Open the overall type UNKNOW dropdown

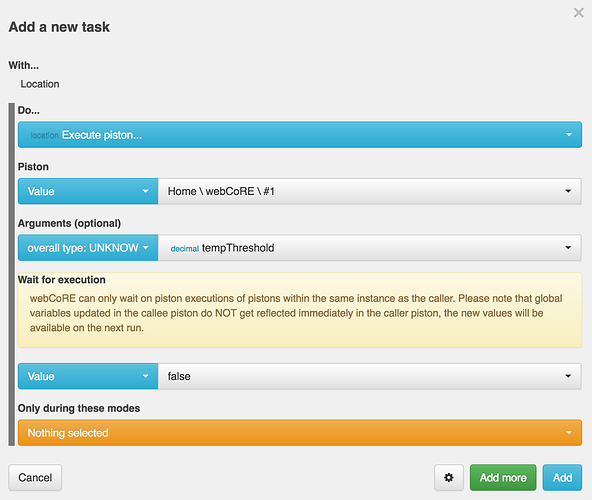88,248
